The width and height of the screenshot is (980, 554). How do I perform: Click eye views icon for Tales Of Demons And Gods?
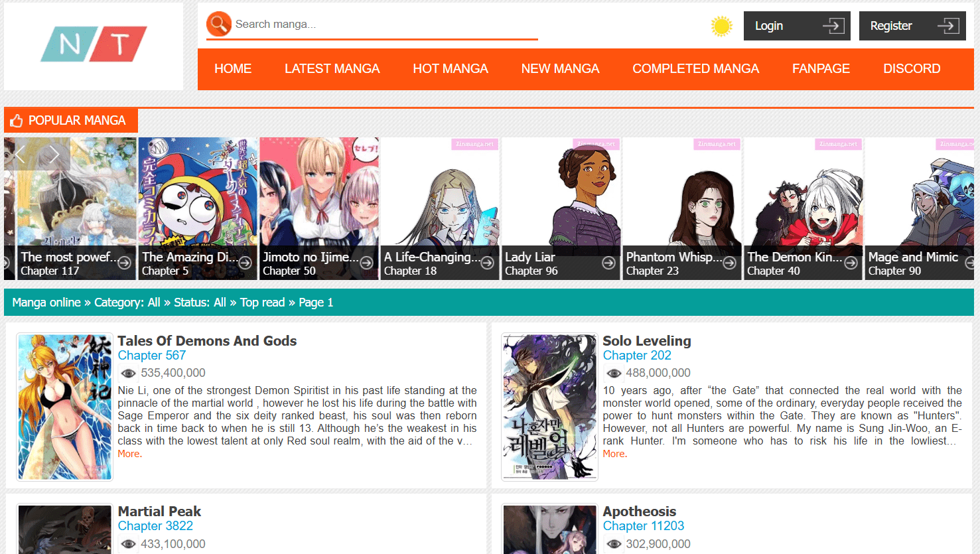(x=129, y=374)
